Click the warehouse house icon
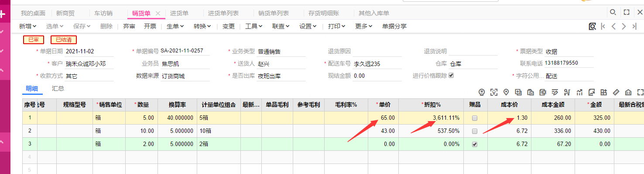 (x=628, y=92)
